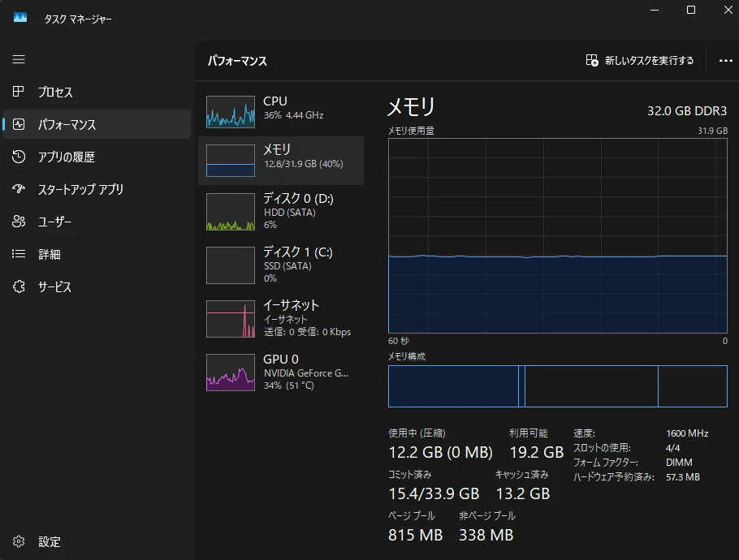Click HDD (SATA) under ディスク 0
Viewport: 739px width, 560px height.
[x=290, y=213]
